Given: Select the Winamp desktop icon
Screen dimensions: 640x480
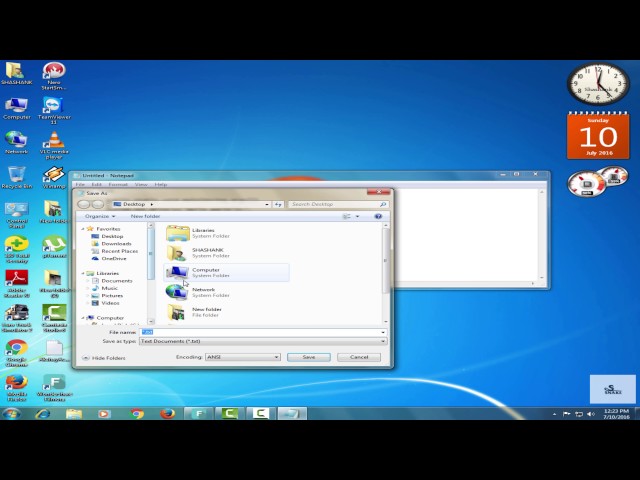Looking at the screenshot, I should pyautogui.click(x=54, y=177).
